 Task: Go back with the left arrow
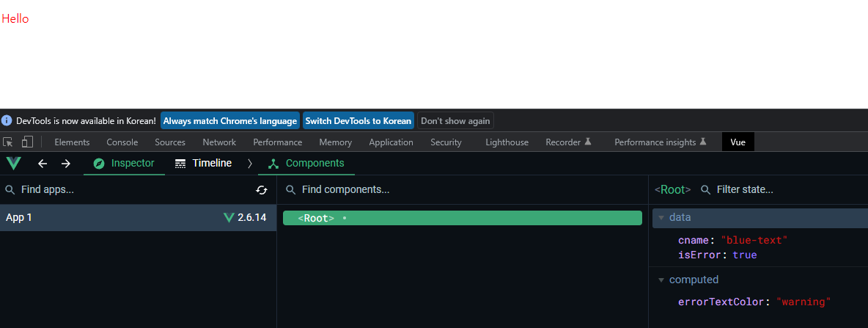(x=43, y=164)
